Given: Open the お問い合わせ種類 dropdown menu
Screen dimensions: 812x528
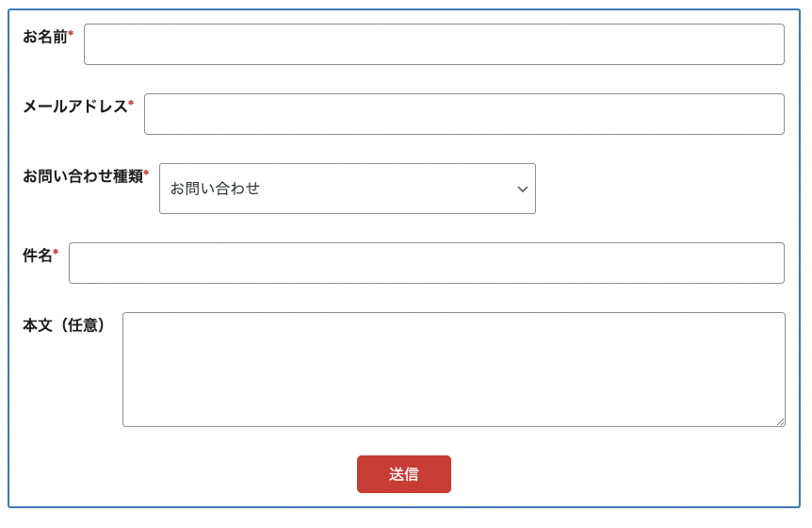Looking at the screenshot, I should (x=347, y=189).
